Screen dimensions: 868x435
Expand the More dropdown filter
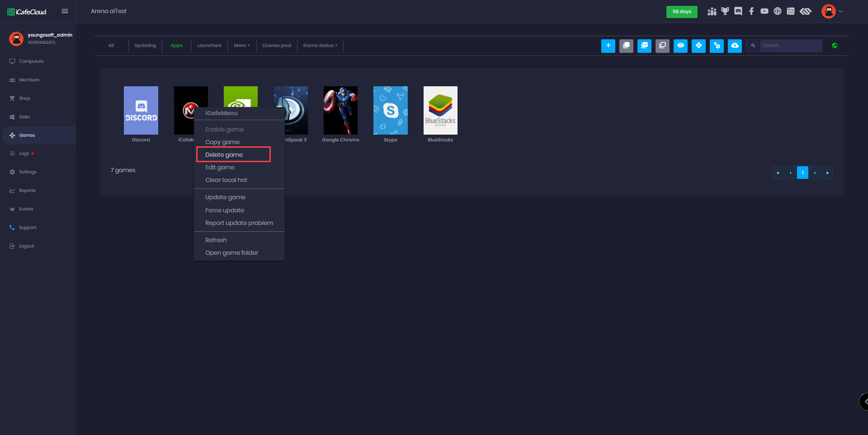241,46
